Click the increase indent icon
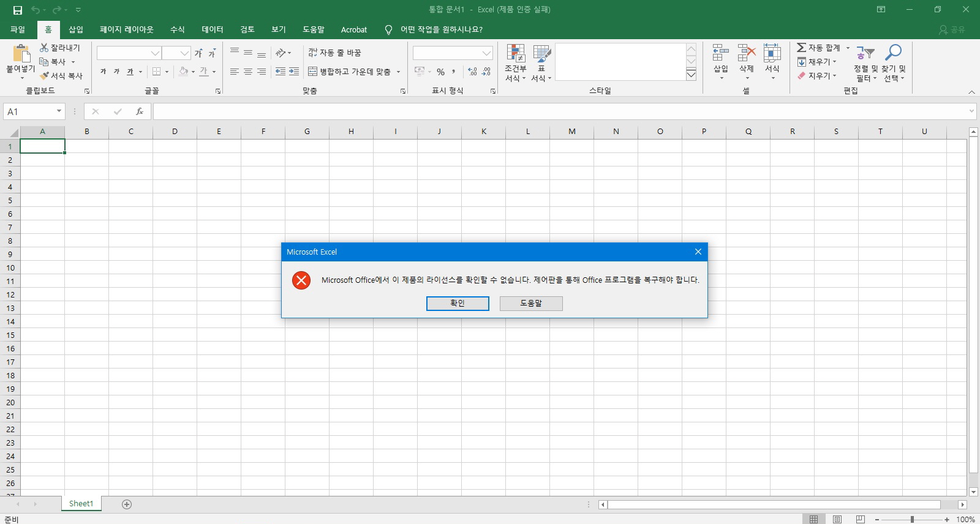980x524 pixels. coord(294,72)
